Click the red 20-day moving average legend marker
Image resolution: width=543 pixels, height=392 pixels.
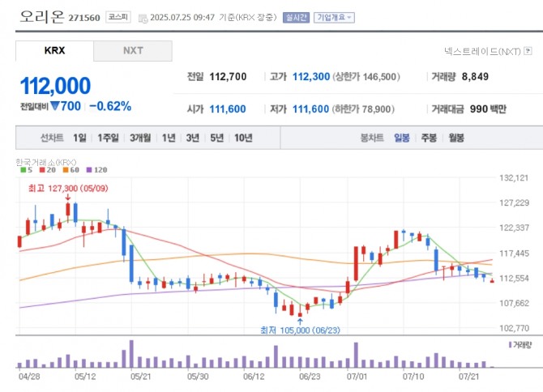(41, 169)
